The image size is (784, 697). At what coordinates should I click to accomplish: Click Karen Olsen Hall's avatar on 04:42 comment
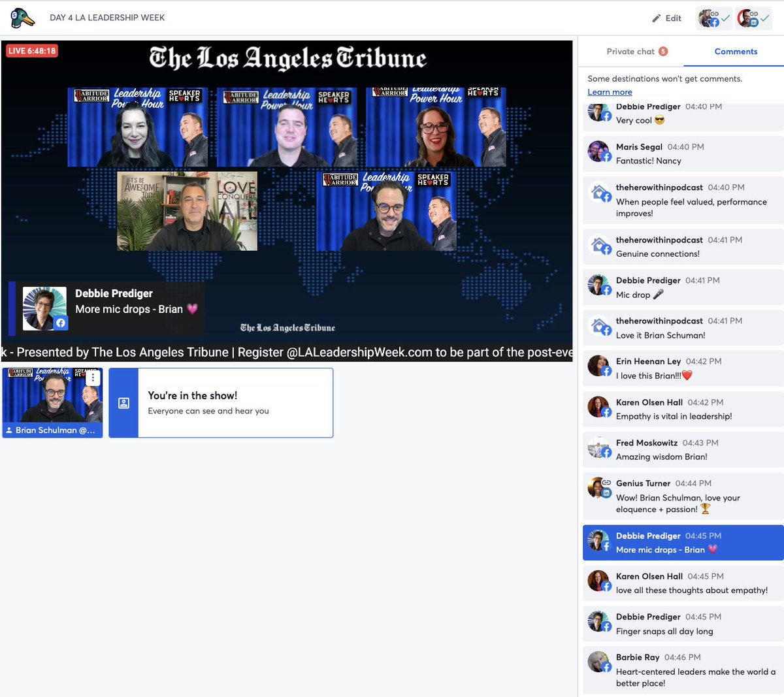(598, 407)
